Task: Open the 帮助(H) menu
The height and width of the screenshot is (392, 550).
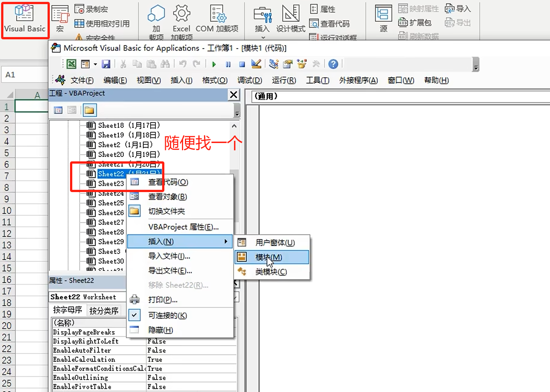Action: click(436, 80)
